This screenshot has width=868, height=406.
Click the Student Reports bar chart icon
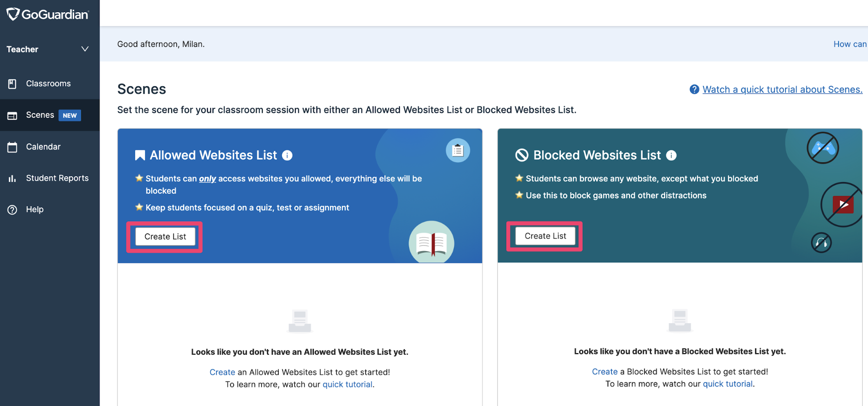[12, 178]
